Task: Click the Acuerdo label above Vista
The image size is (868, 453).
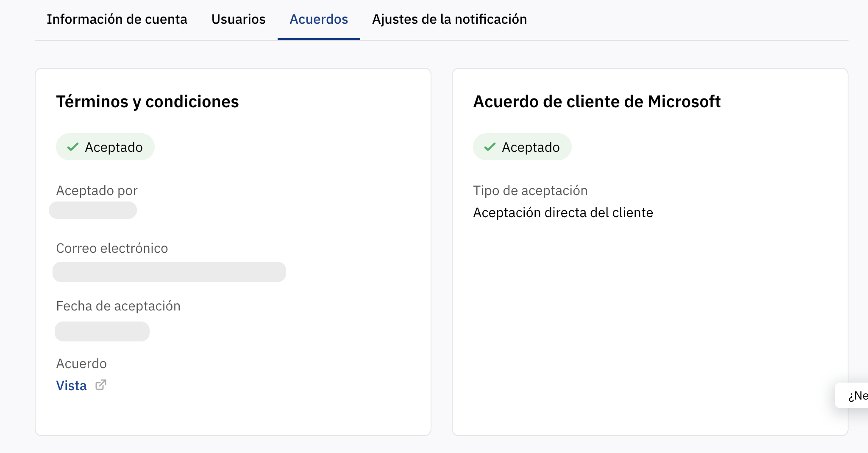Action: [x=82, y=364]
